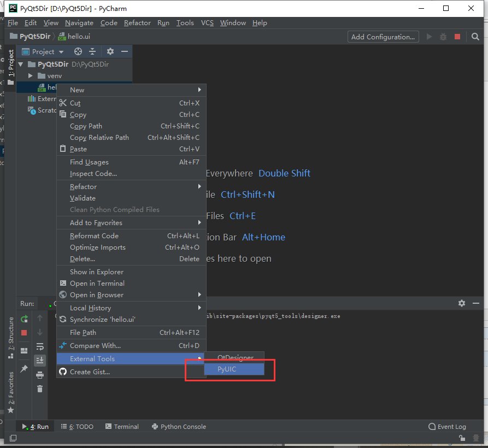
Task: Click the Down stack trace arrow
Action: click(40, 332)
